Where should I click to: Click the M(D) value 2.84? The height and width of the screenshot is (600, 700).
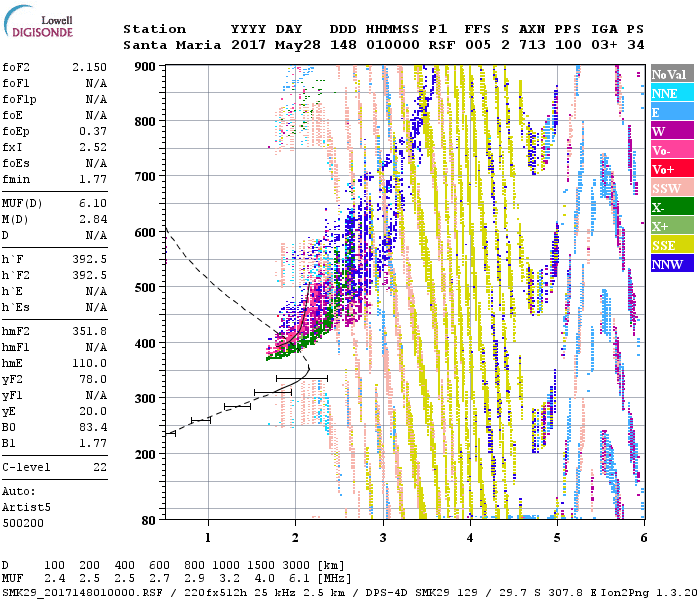93,220
